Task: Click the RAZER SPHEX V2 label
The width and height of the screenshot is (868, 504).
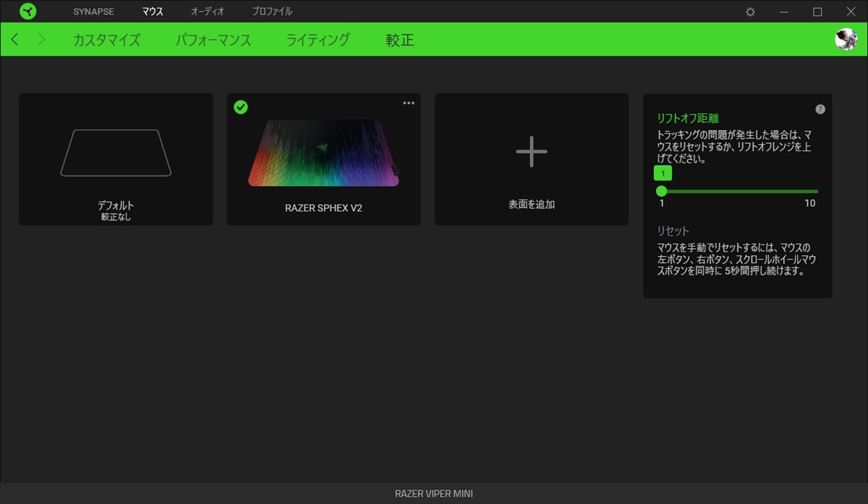Action: tap(323, 208)
